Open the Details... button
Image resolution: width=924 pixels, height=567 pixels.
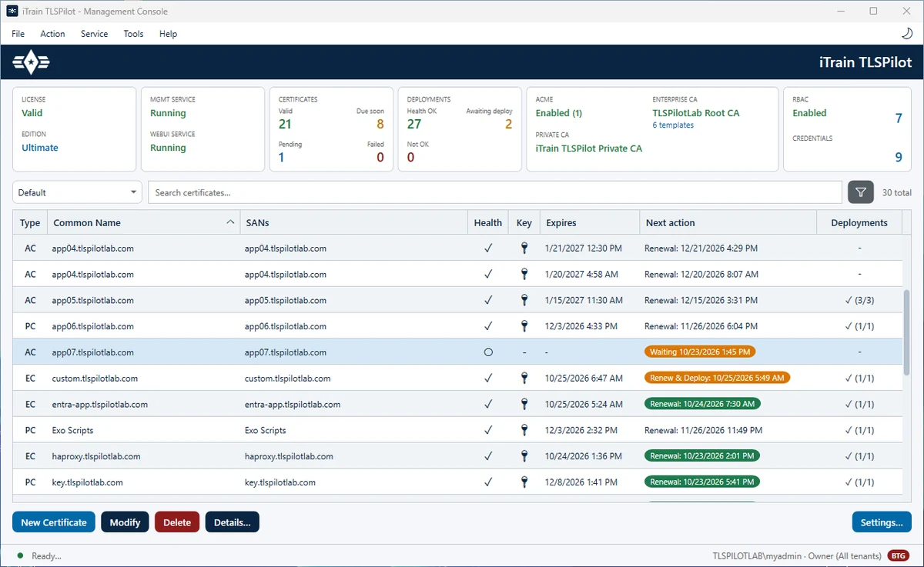[233, 522]
